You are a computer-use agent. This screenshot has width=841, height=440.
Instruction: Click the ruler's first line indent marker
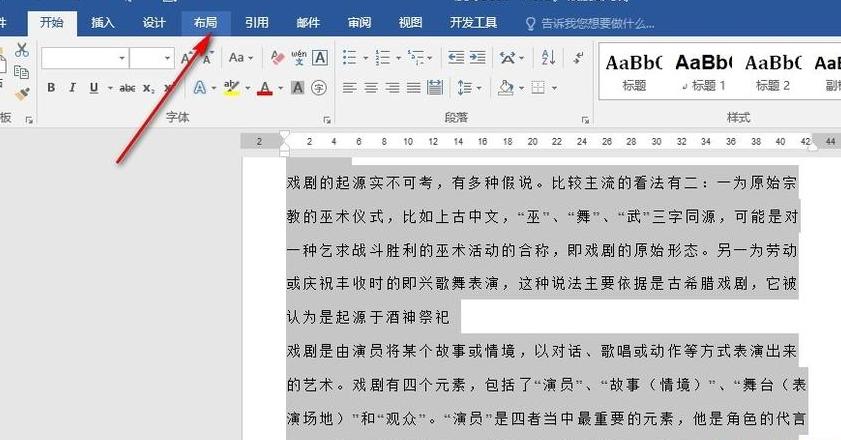click(x=285, y=135)
